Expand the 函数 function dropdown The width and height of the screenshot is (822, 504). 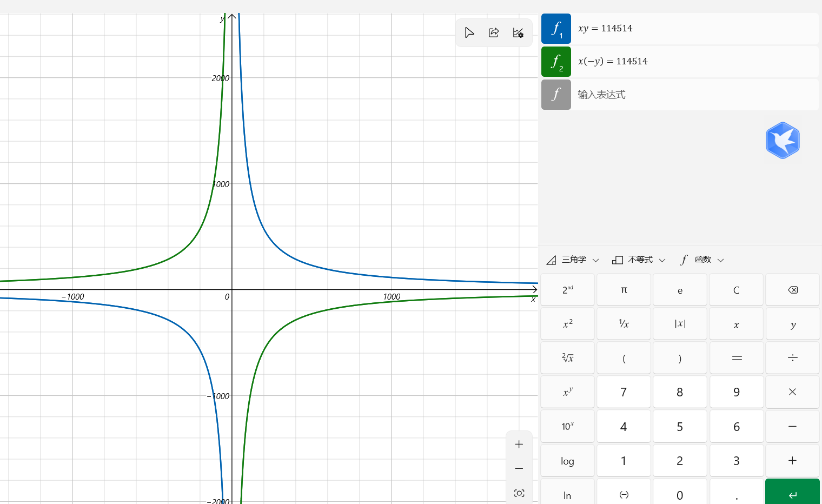702,260
